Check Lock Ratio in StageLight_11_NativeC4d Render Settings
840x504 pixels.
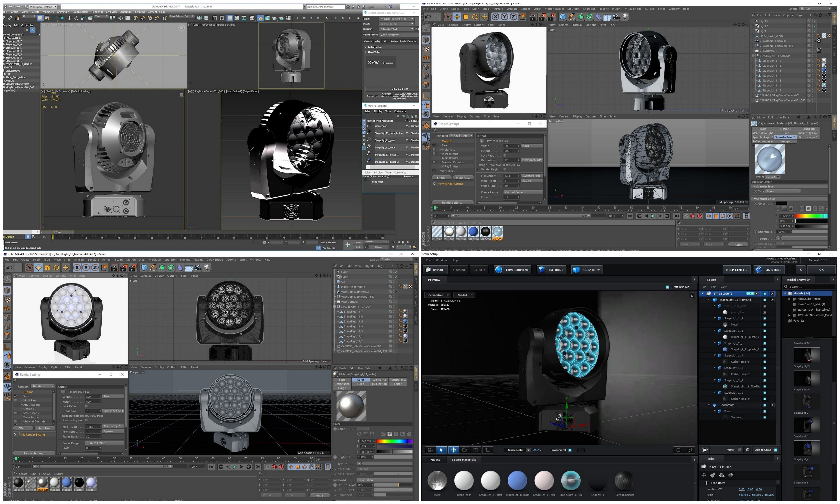(x=86, y=407)
